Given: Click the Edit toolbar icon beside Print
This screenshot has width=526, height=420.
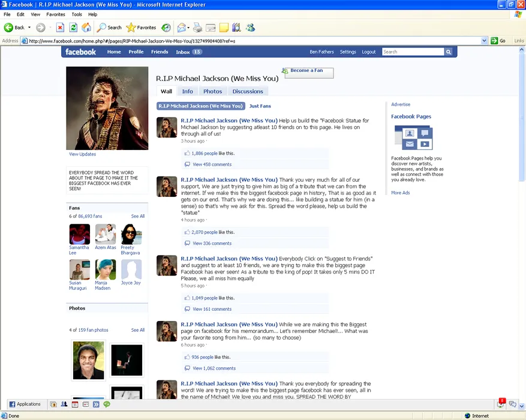Looking at the screenshot, I should coord(211,28).
